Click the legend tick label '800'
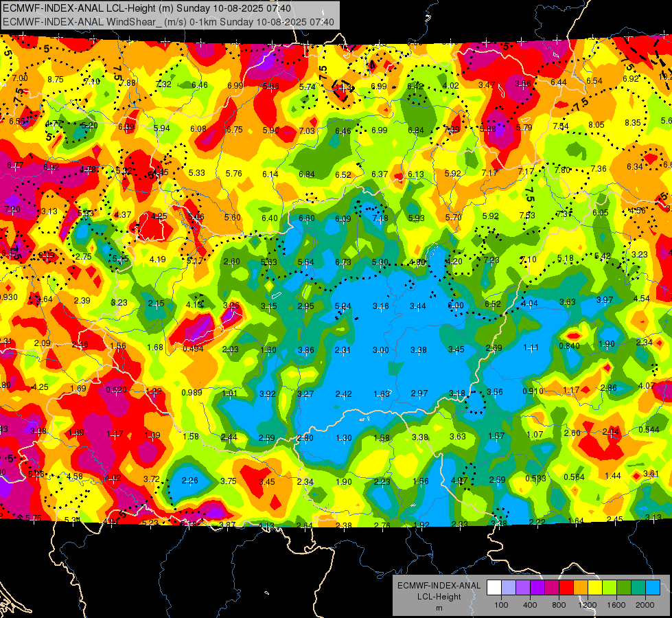 (x=559, y=605)
